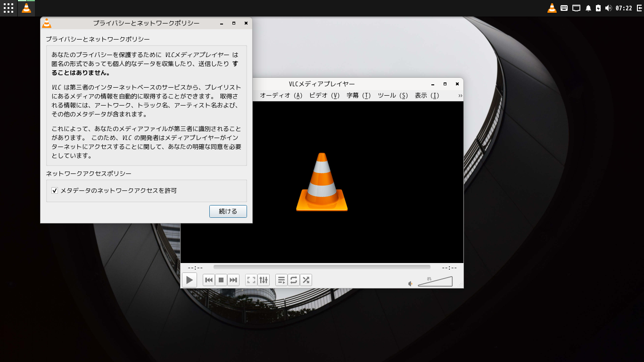Open extended settings equalizer icon in VLC
The width and height of the screenshot is (644, 362).
[264, 280]
